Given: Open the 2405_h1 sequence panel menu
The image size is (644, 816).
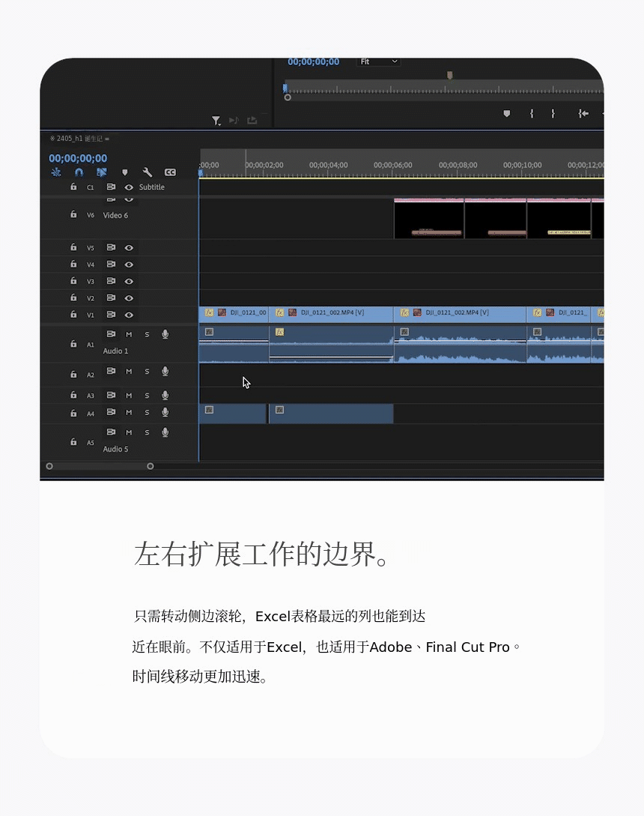Looking at the screenshot, I should pos(107,139).
